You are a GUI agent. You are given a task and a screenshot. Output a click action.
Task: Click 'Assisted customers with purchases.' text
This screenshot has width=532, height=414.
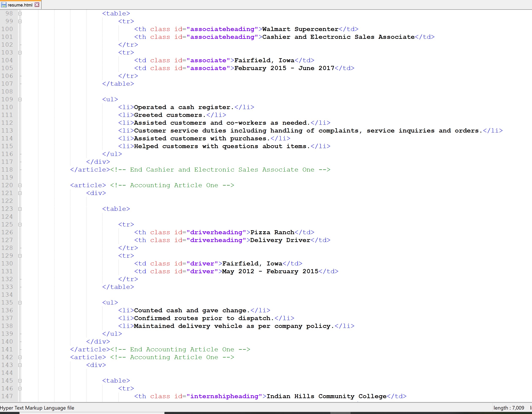(202, 138)
